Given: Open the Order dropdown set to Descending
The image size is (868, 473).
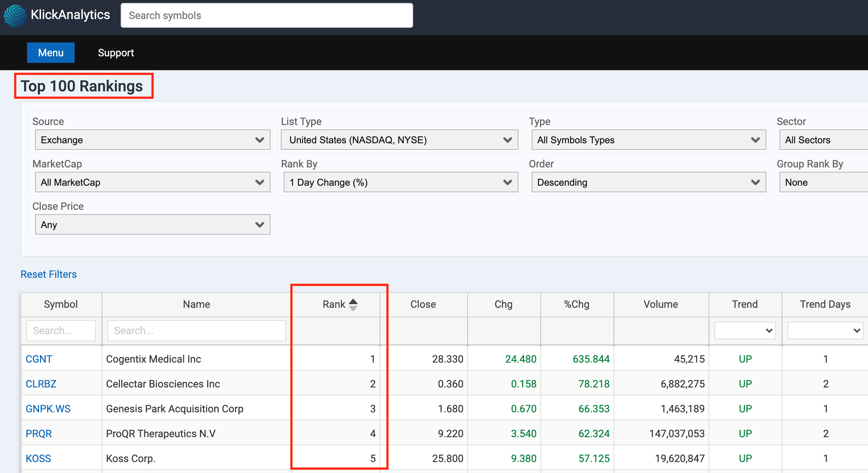Looking at the screenshot, I should pos(649,182).
